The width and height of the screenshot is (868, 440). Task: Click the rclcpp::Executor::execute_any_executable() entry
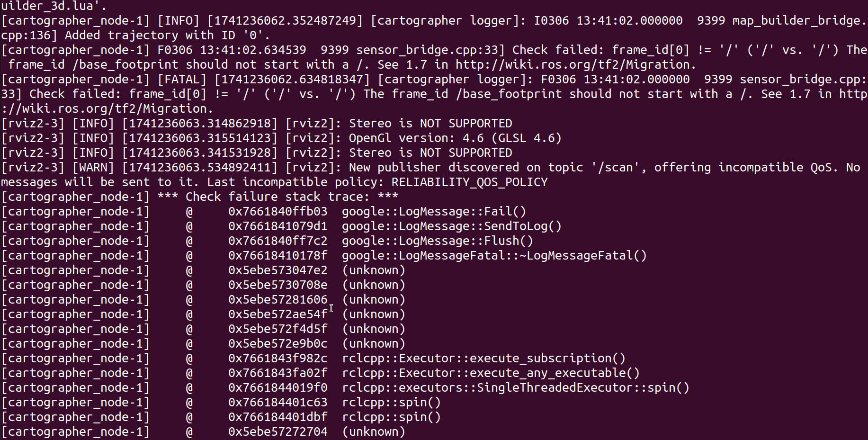[x=491, y=373]
